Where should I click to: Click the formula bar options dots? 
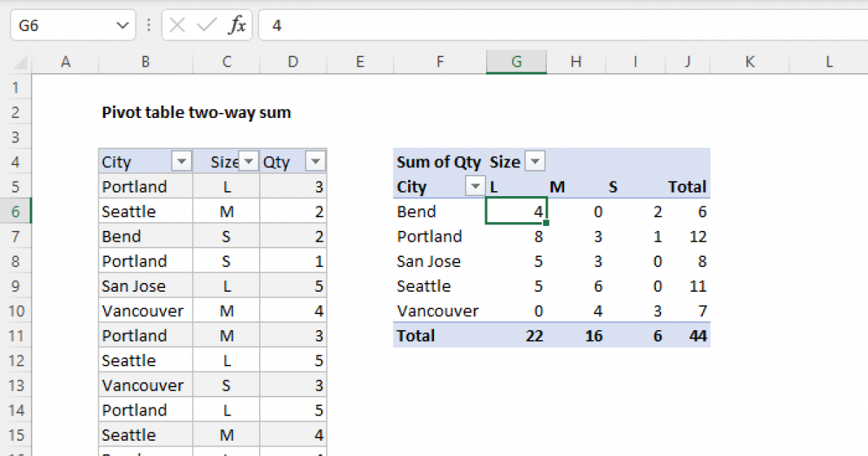coord(149,26)
